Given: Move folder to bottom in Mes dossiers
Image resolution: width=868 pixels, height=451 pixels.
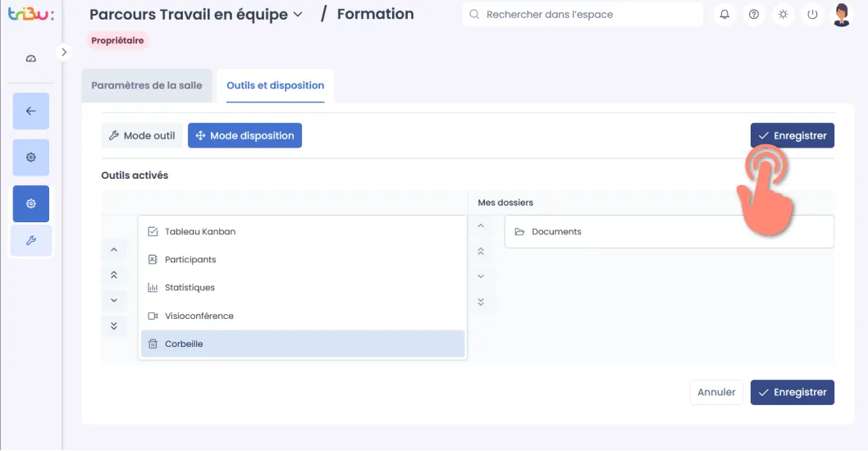Looking at the screenshot, I should (x=481, y=302).
